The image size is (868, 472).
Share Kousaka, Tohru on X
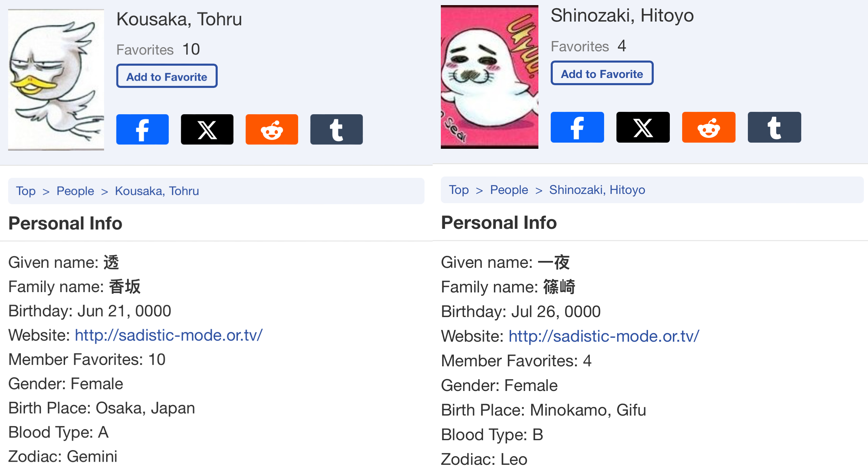pyautogui.click(x=207, y=129)
